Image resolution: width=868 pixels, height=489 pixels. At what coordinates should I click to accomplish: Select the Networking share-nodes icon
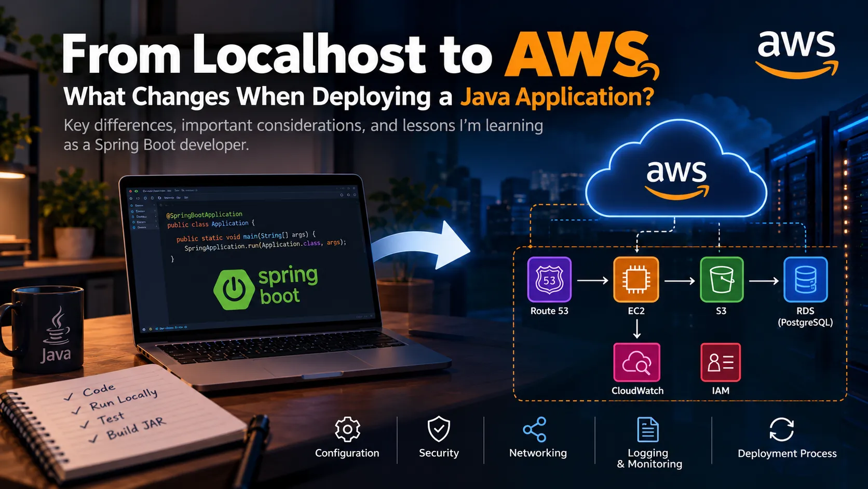pyautogui.click(x=535, y=429)
